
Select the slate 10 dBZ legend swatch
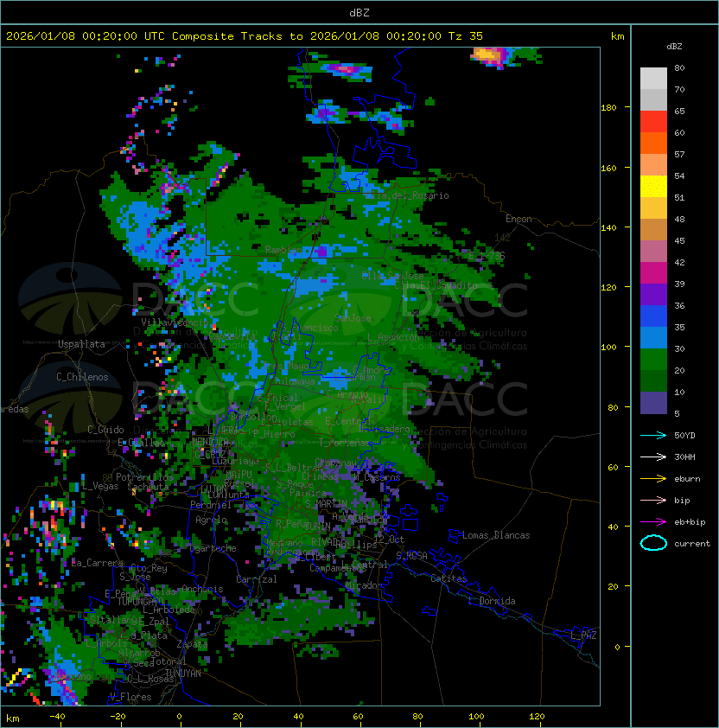tap(653, 403)
